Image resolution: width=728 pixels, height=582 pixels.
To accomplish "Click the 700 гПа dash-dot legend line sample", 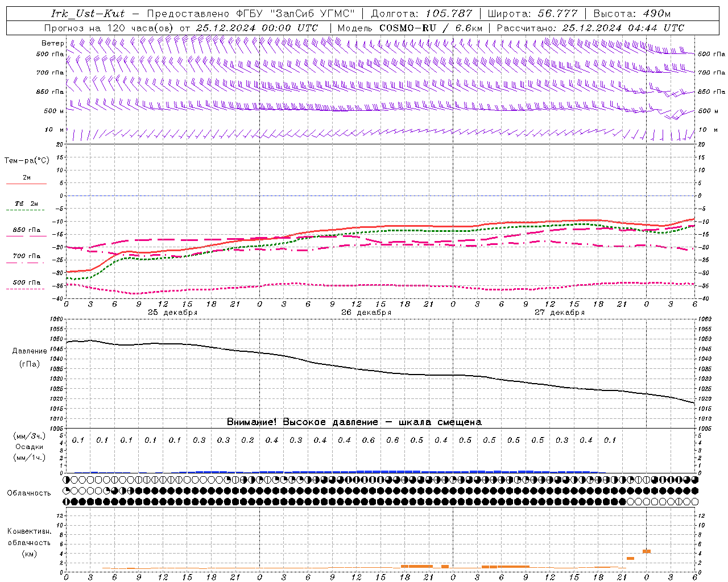I will 25,263.
